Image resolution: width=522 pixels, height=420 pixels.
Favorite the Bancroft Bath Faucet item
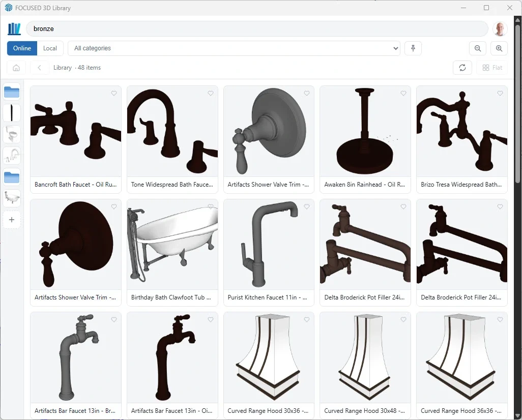point(114,93)
